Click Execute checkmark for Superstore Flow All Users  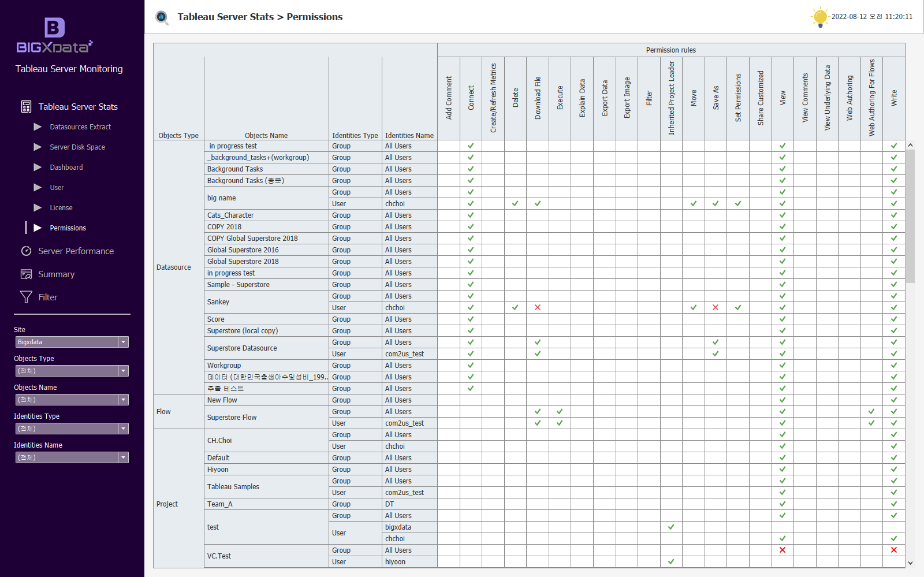click(x=560, y=411)
